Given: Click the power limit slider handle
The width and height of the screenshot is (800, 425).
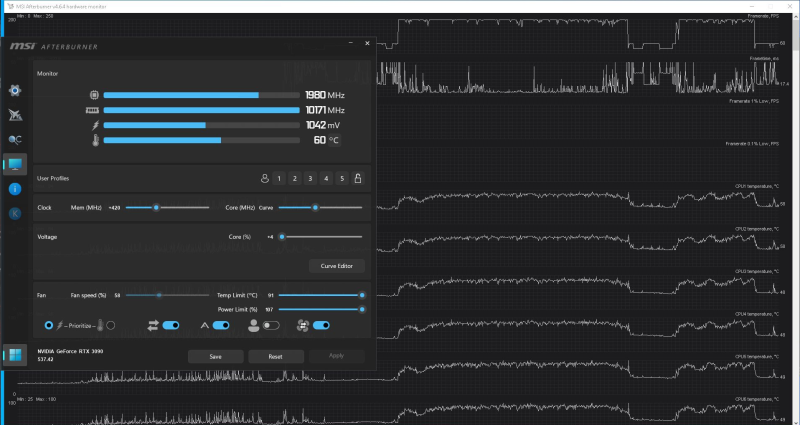Looking at the screenshot, I should (x=362, y=309).
